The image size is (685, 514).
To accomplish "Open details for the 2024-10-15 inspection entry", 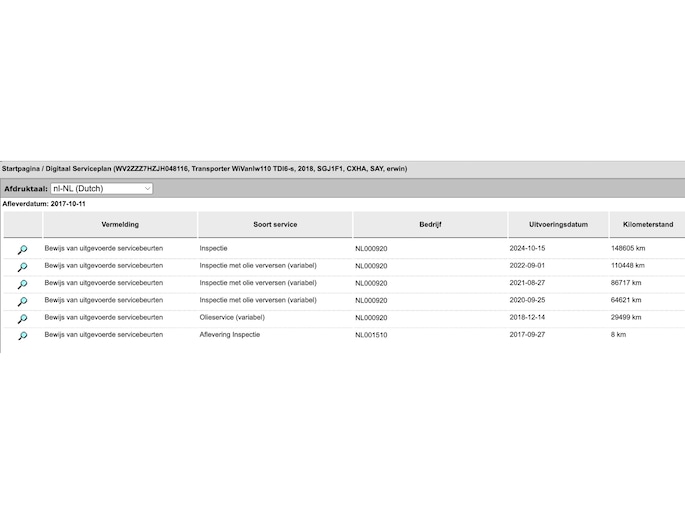I will click(x=22, y=249).
